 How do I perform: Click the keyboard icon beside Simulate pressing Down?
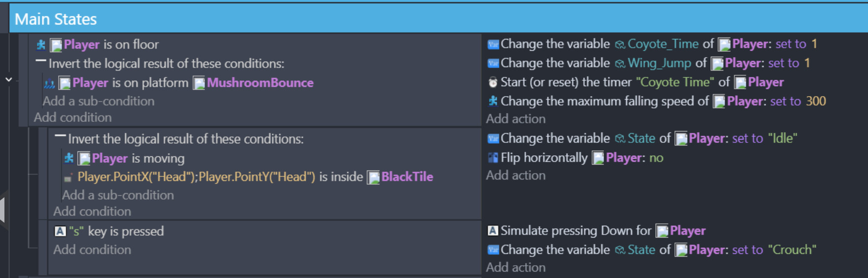[x=493, y=231]
